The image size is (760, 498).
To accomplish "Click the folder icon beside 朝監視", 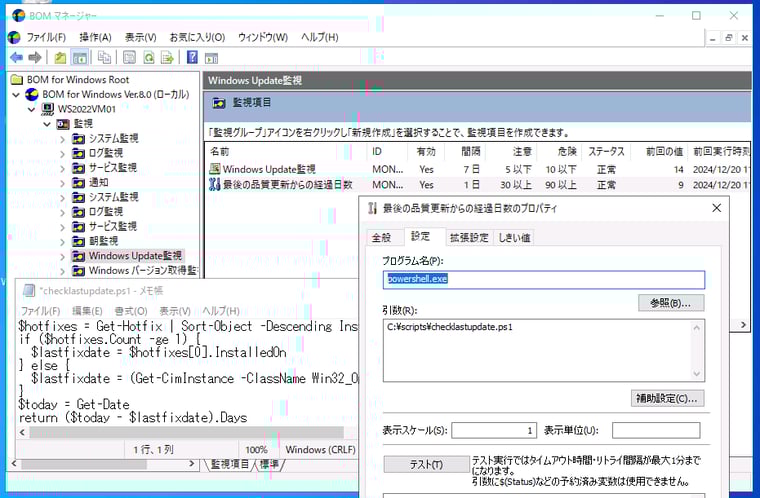I will click(79, 241).
